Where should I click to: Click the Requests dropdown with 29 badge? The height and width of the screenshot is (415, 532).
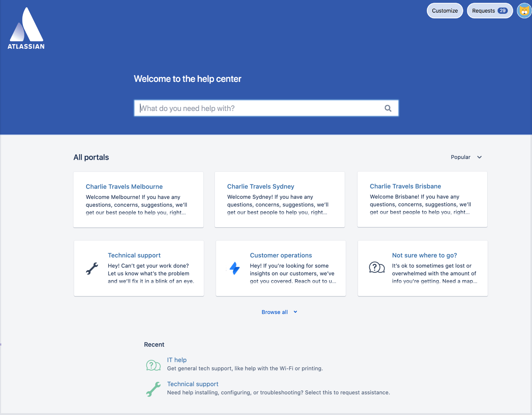488,11
